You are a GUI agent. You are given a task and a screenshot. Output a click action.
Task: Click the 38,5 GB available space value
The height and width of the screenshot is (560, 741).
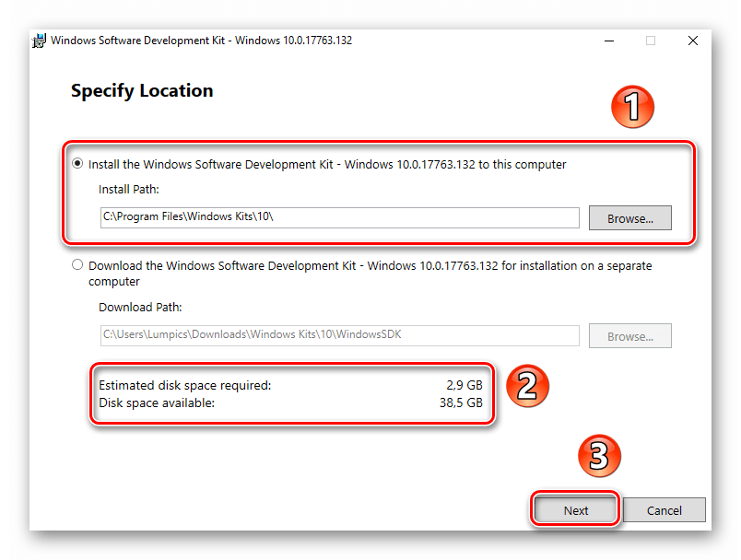pos(461,402)
